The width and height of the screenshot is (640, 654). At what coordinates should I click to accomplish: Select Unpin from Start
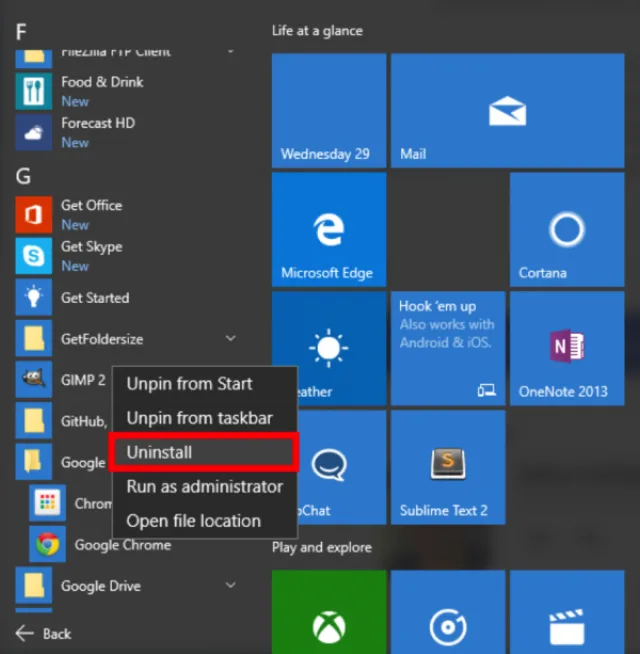(204, 384)
